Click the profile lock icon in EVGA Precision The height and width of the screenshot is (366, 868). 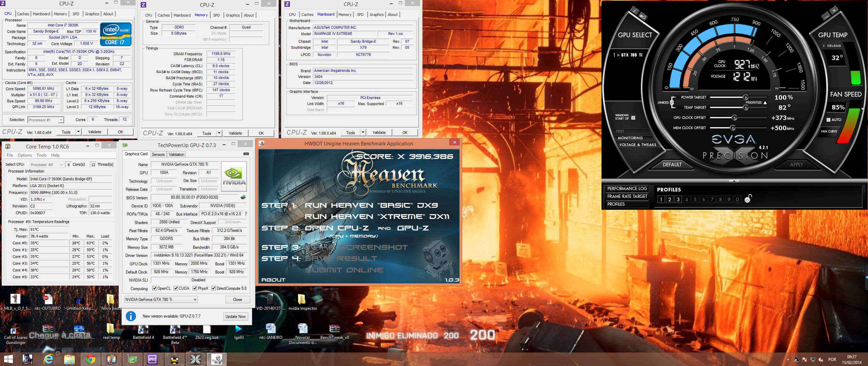pyautogui.click(x=748, y=199)
